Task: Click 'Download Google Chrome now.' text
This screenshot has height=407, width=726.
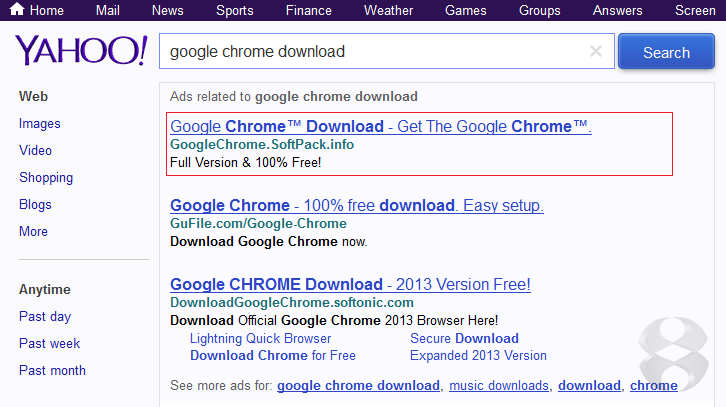Action: [269, 242]
